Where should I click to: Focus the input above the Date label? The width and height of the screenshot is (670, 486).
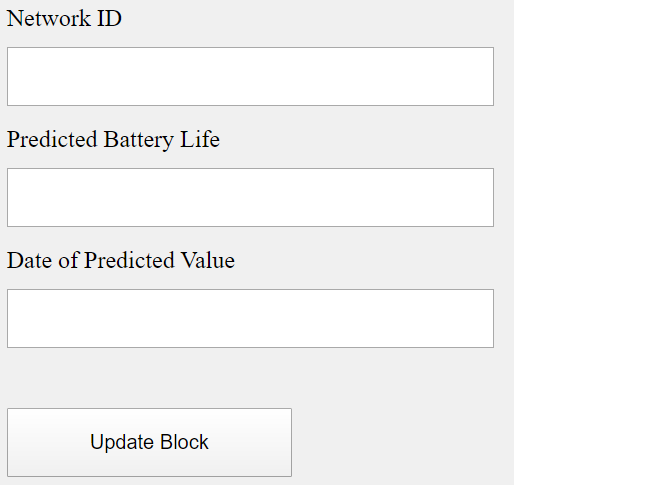250,197
